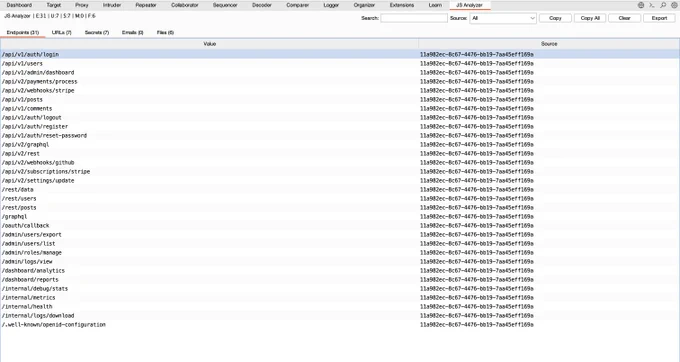
Task: Select the /admin/roles/manage endpoint
Action: [x=340, y=253]
